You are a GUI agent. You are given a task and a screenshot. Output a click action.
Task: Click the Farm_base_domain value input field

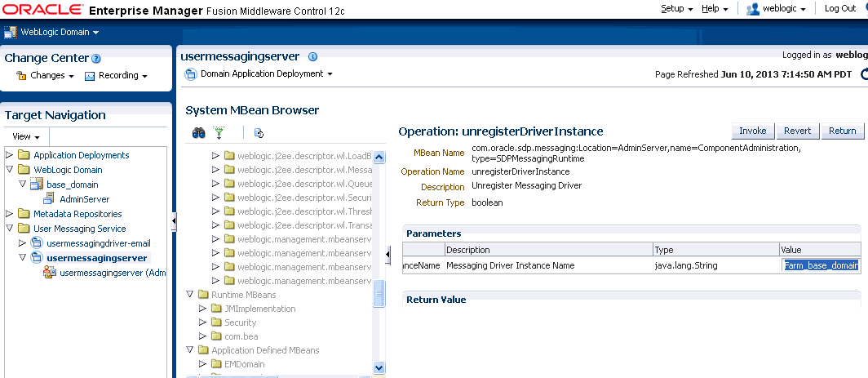click(x=821, y=265)
